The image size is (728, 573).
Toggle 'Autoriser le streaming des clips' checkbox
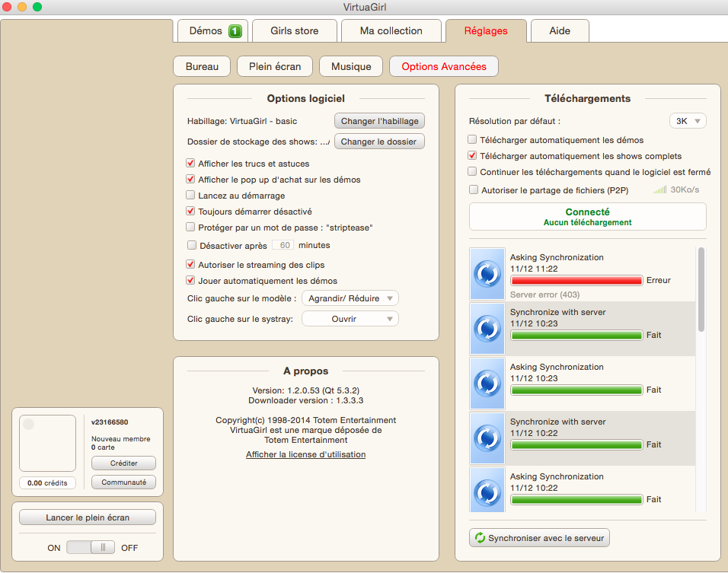190,265
